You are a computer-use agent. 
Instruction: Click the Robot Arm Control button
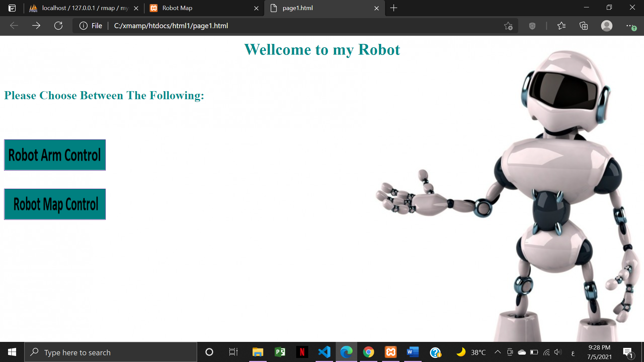(x=55, y=155)
